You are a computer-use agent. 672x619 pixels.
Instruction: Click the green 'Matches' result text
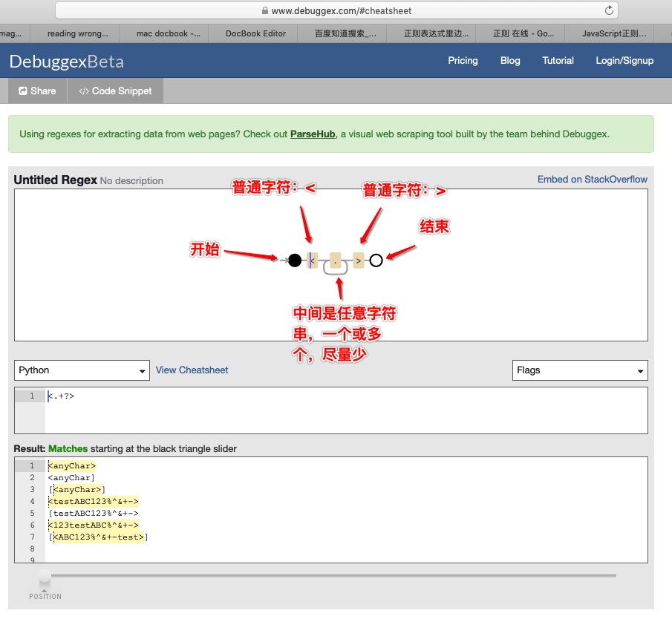[68, 448]
